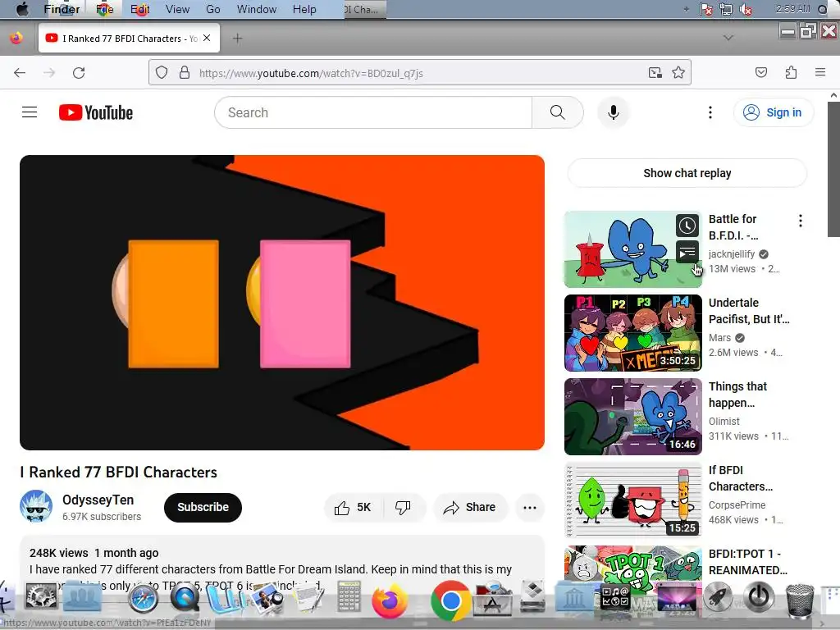Click in the YouTube Search field
Image resolution: width=840 pixels, height=630 pixels.
373,112
